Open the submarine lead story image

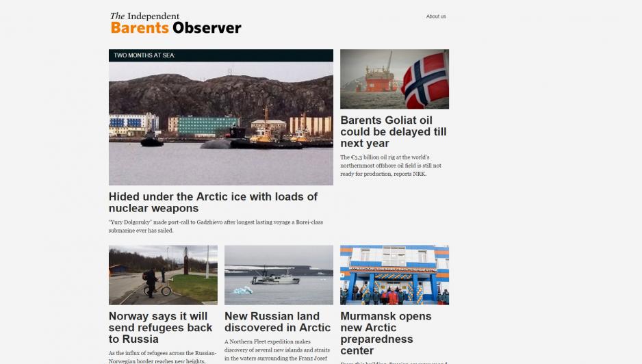point(220,123)
